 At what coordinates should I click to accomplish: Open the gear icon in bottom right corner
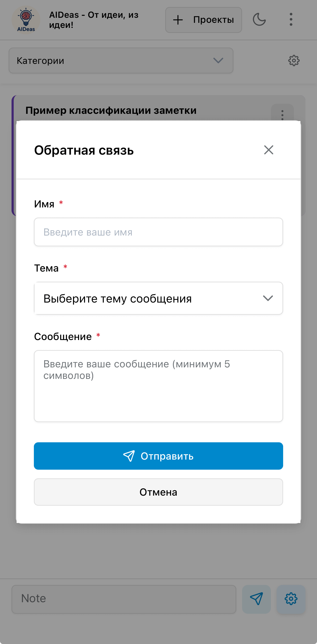[x=291, y=599]
